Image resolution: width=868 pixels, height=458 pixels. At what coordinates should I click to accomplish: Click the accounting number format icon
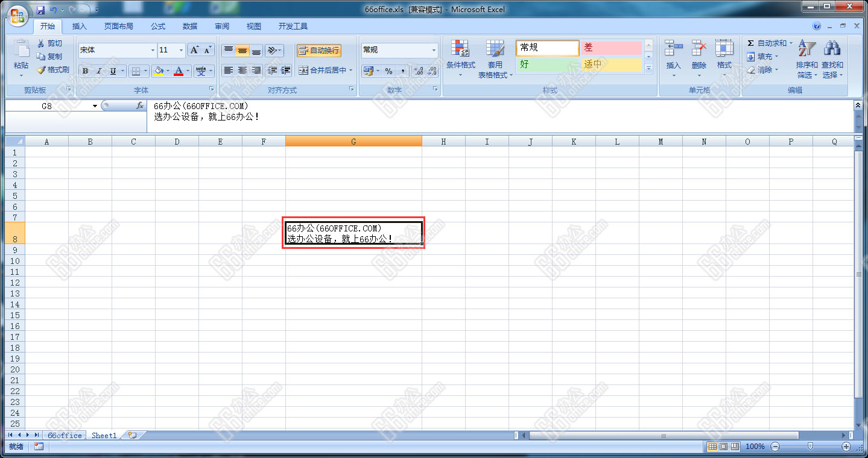click(x=368, y=71)
